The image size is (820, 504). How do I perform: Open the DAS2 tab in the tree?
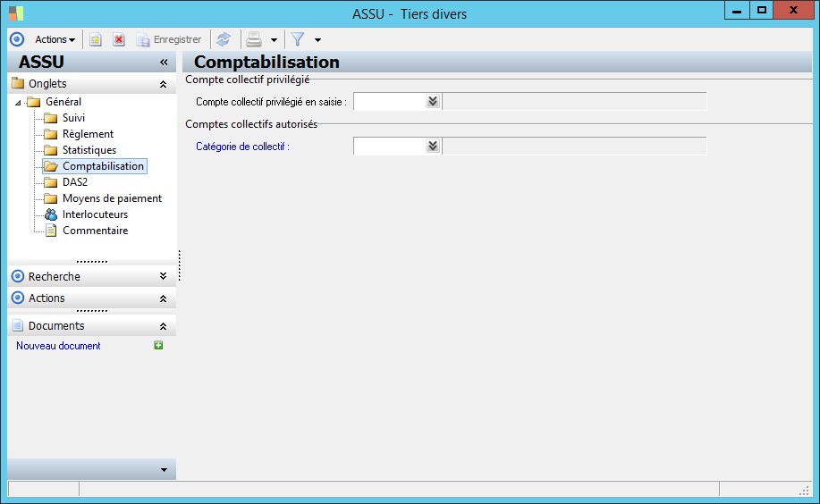(x=75, y=182)
